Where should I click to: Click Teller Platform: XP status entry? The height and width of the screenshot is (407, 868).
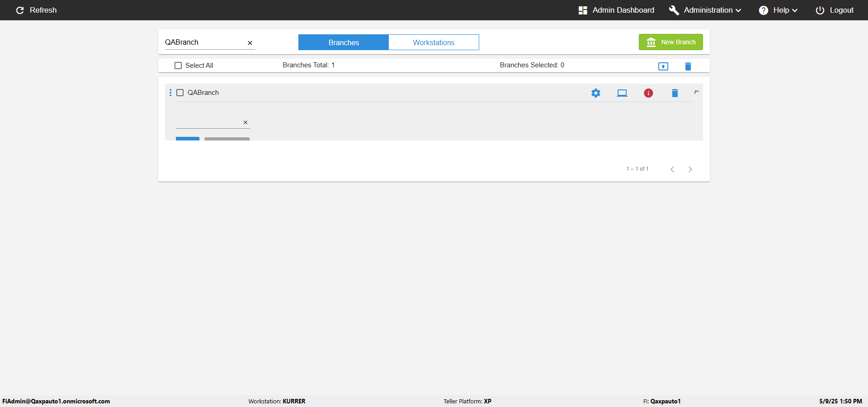point(467,401)
